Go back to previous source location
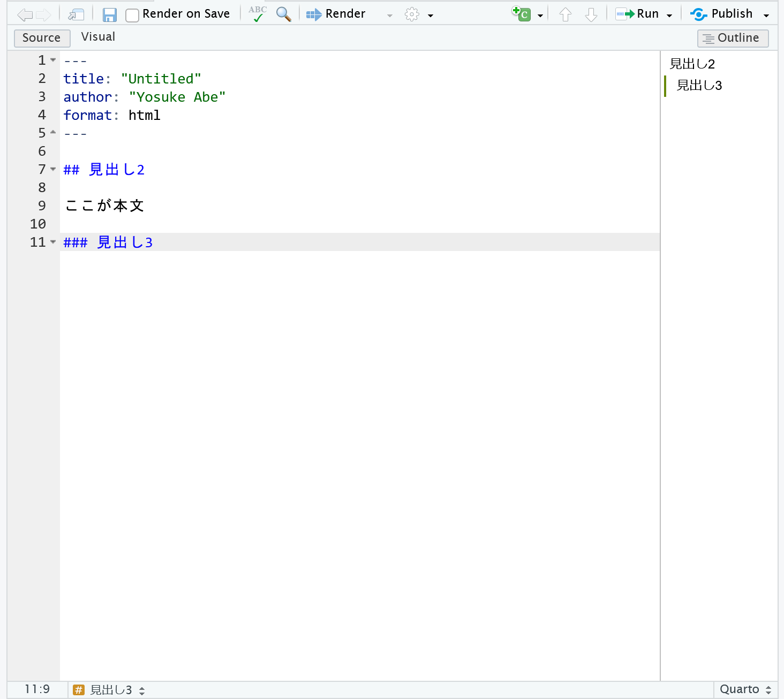784x699 pixels. [25, 14]
